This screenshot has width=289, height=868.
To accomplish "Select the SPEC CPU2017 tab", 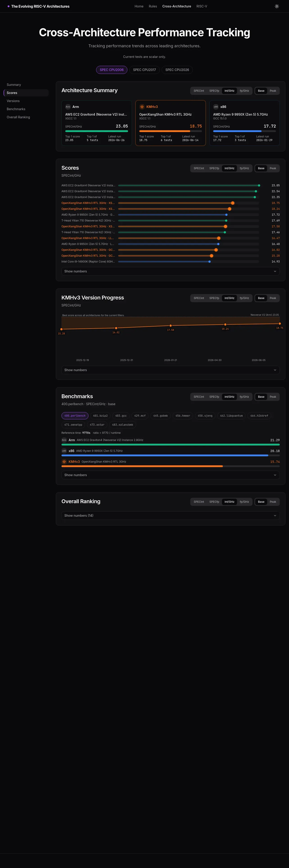I will click(x=144, y=70).
